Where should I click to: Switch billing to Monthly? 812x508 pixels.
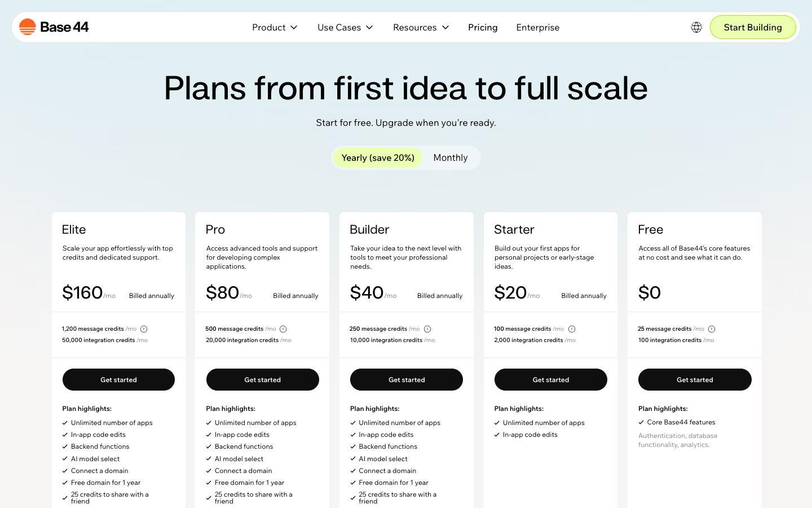450,157
